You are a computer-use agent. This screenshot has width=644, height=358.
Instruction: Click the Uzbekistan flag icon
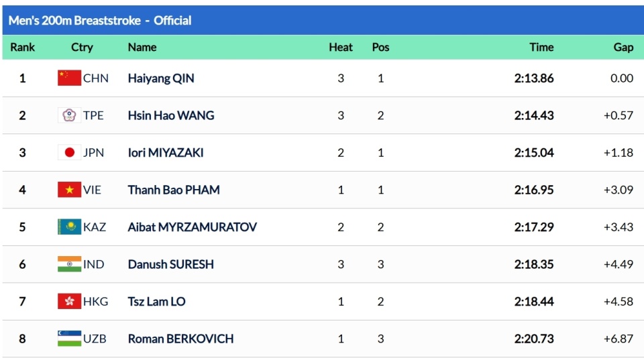pyautogui.click(x=69, y=339)
